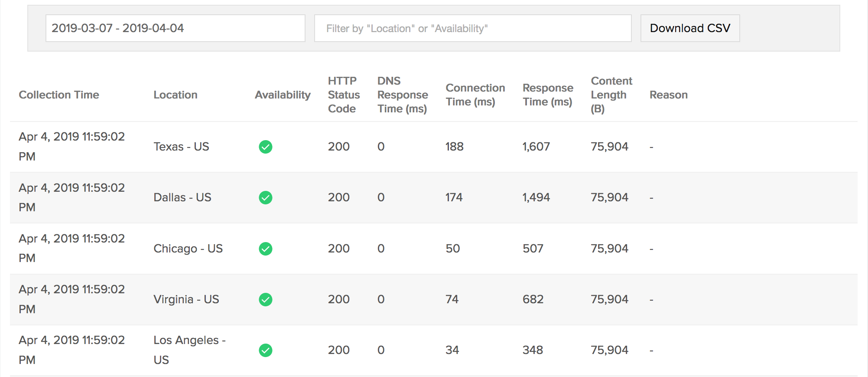This screenshot has width=868, height=377.
Task: Focus the Location or Availability filter box
Action: coord(472,28)
